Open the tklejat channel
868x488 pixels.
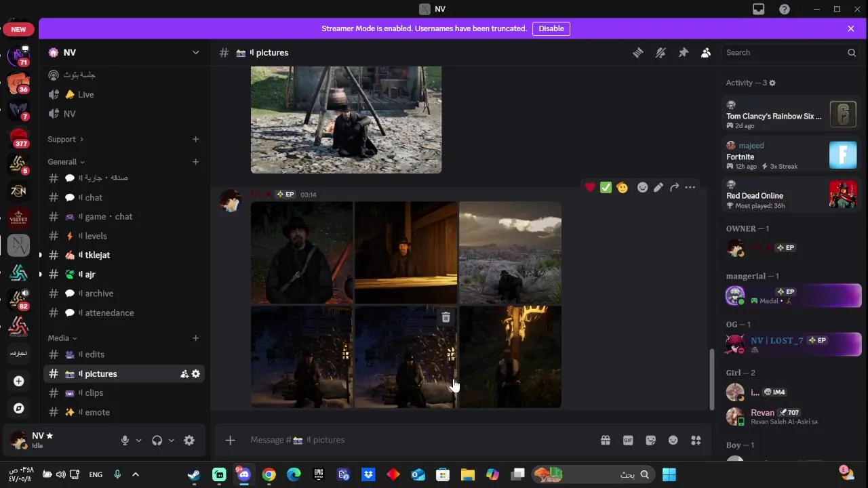125,255
